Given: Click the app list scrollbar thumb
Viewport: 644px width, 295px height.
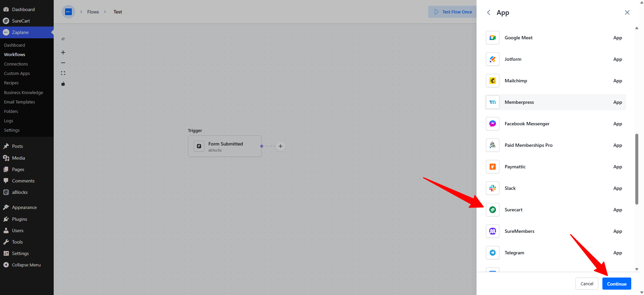Looking at the screenshot, I should (637, 169).
